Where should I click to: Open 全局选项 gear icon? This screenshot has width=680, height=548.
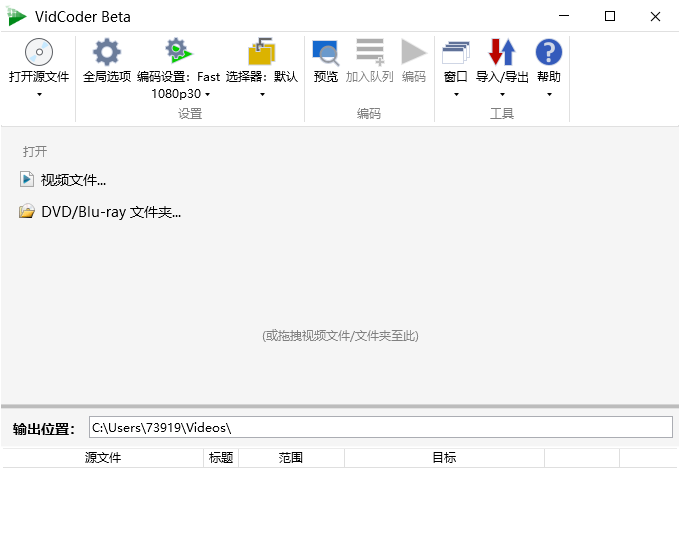tap(107, 52)
